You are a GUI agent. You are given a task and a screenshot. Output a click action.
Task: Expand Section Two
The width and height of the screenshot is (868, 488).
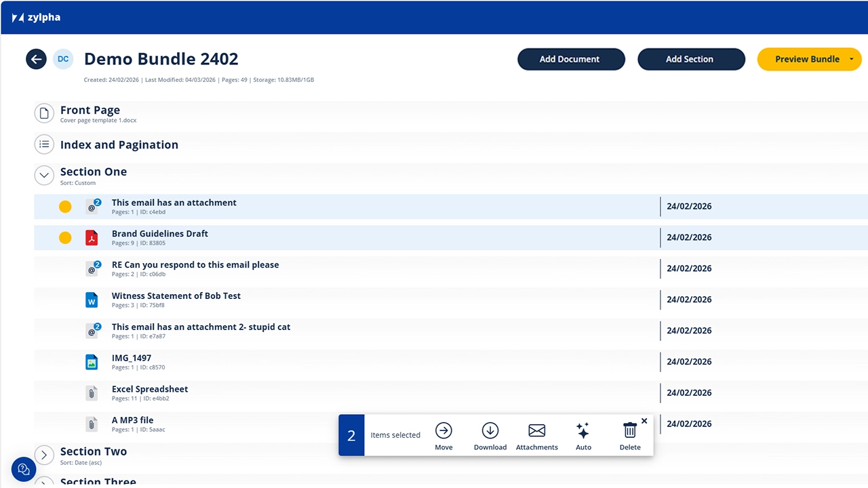pyautogui.click(x=44, y=455)
